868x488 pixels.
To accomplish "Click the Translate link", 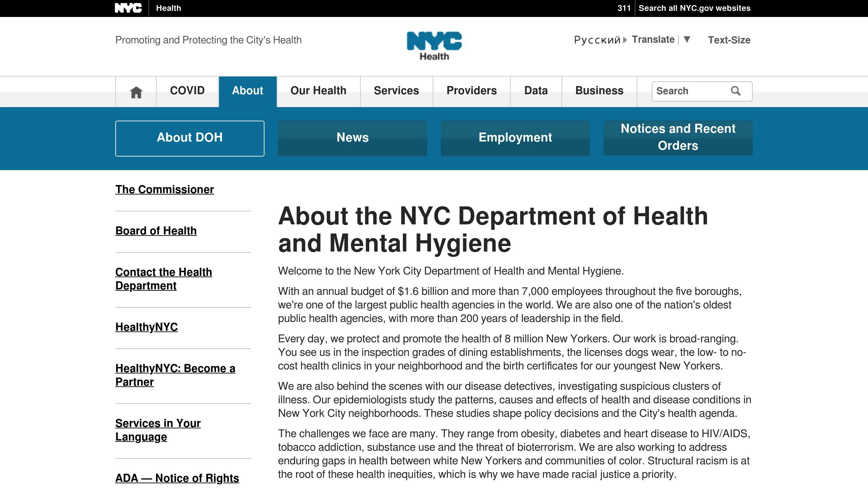I will (x=653, y=40).
